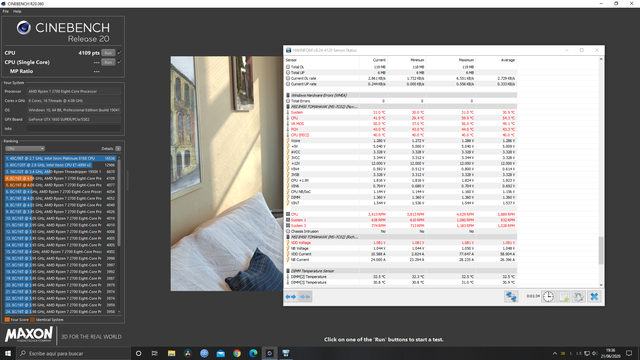Open the Ranking CPU dropdown
This screenshot has width=640, height=360.
point(24,149)
